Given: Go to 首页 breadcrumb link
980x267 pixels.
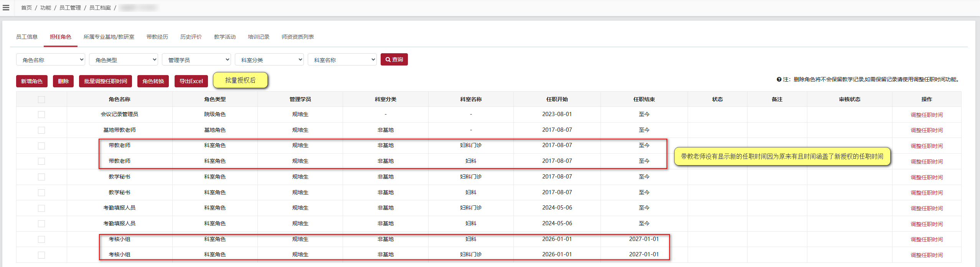Looking at the screenshot, I should pyautogui.click(x=26, y=8).
